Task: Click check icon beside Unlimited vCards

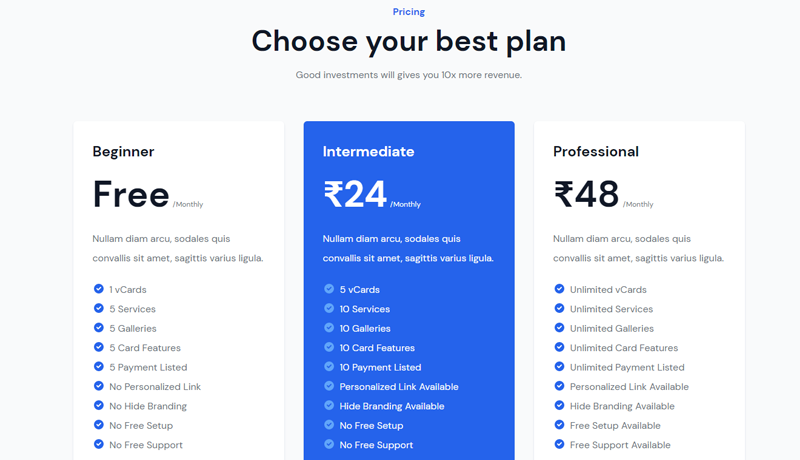Action: (x=559, y=289)
